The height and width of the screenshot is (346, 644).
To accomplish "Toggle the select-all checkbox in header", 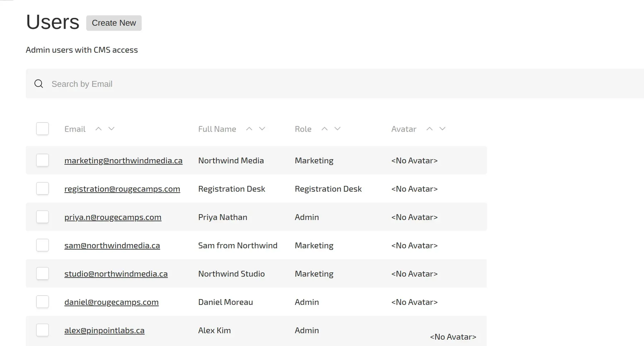I will 43,129.
